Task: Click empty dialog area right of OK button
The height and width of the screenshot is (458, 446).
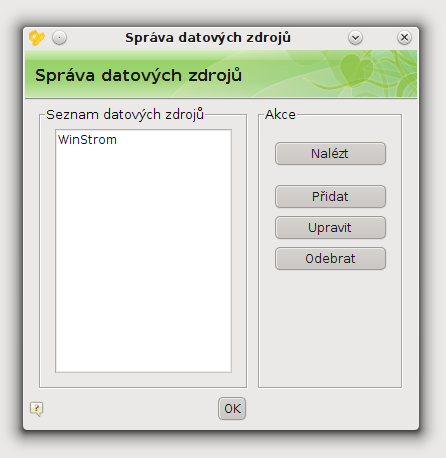Action: tap(330, 409)
